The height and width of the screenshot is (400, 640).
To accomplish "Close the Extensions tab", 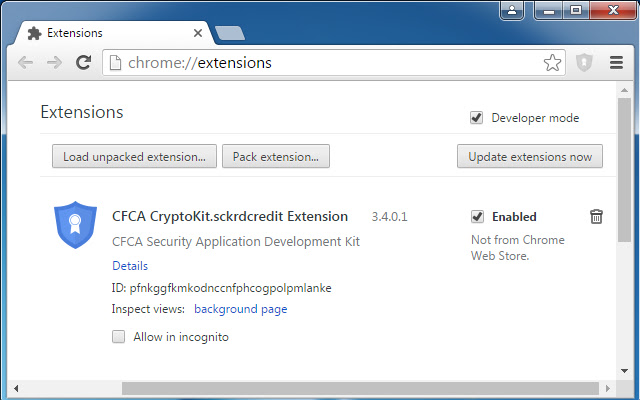I will 198,33.
